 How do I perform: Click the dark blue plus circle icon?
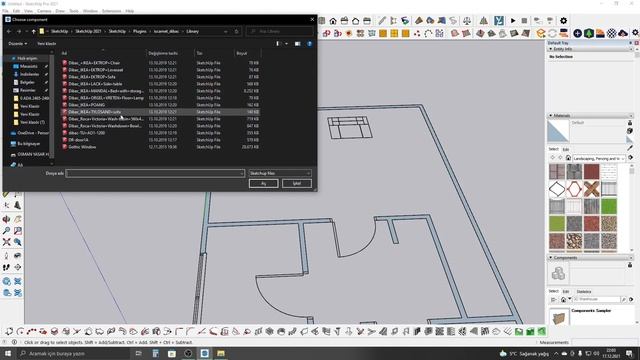[578, 33]
